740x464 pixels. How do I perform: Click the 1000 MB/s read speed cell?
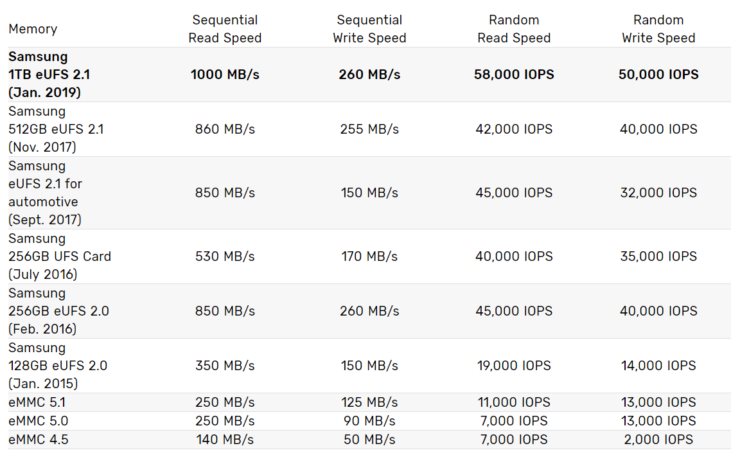click(x=225, y=75)
